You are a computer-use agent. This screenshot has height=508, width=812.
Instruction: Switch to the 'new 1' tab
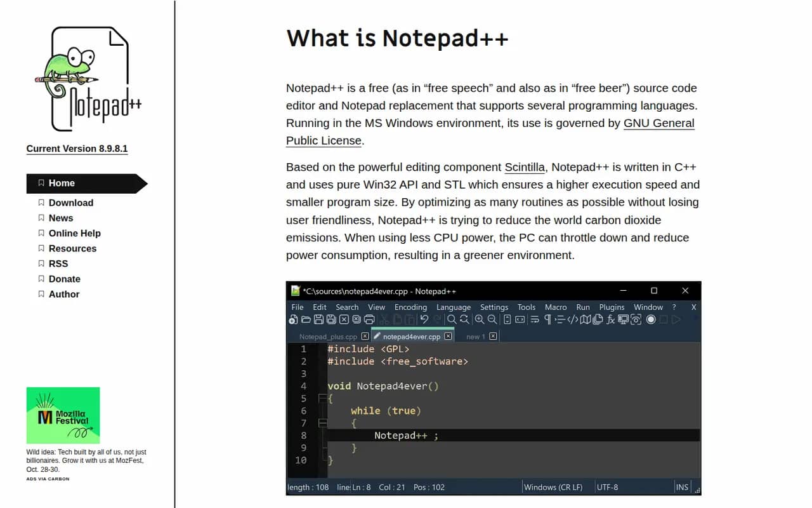(x=476, y=337)
